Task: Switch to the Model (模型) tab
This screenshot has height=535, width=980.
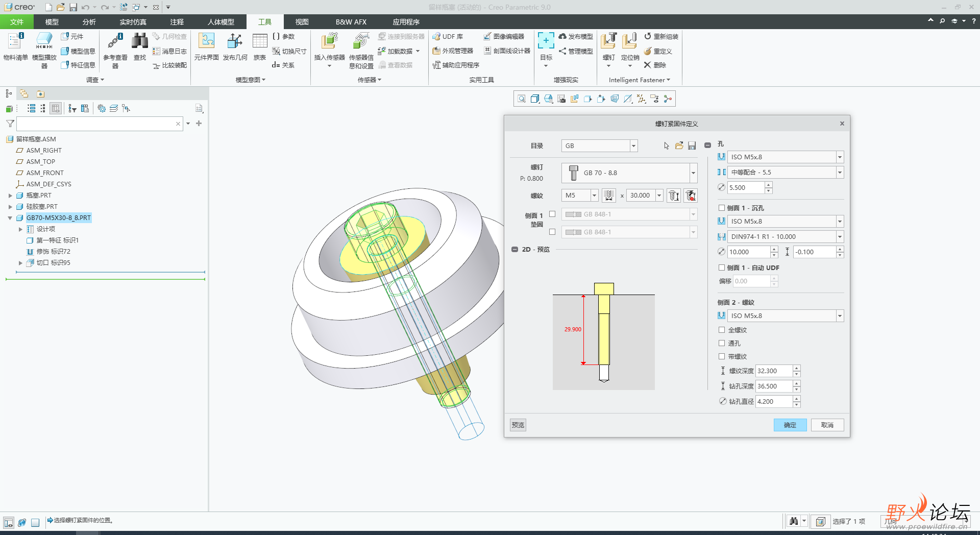Action: 52,22
